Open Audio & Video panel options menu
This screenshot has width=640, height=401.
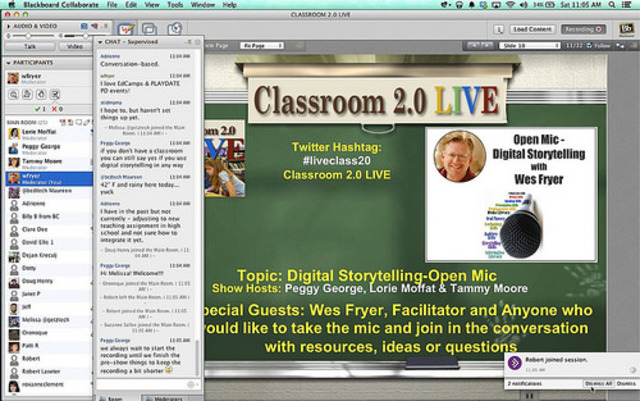coord(105,26)
